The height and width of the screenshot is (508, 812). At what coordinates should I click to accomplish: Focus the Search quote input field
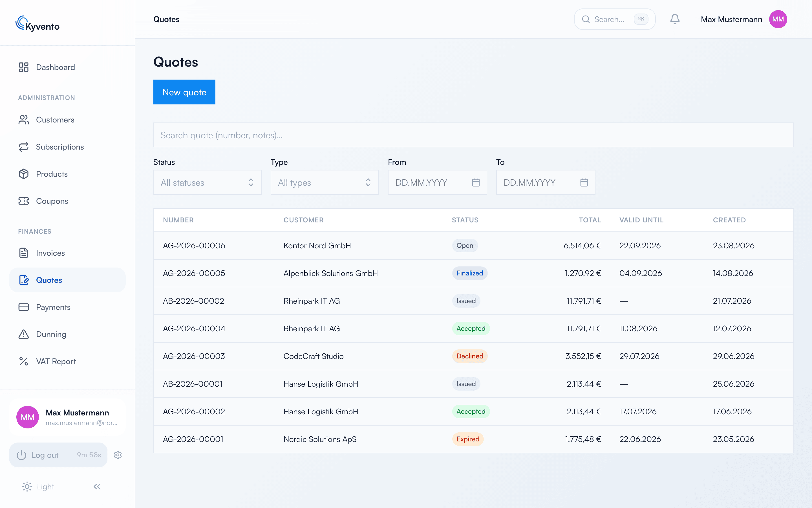473,135
